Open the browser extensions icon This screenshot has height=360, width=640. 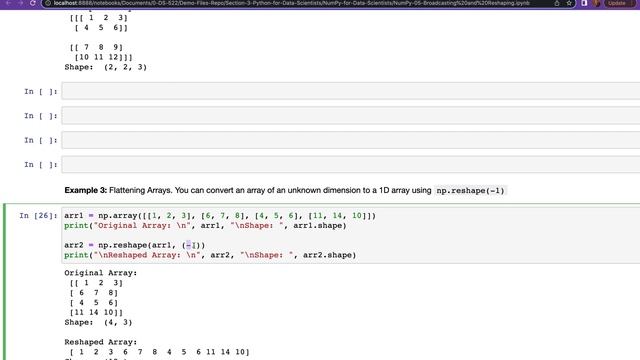click(x=584, y=3)
